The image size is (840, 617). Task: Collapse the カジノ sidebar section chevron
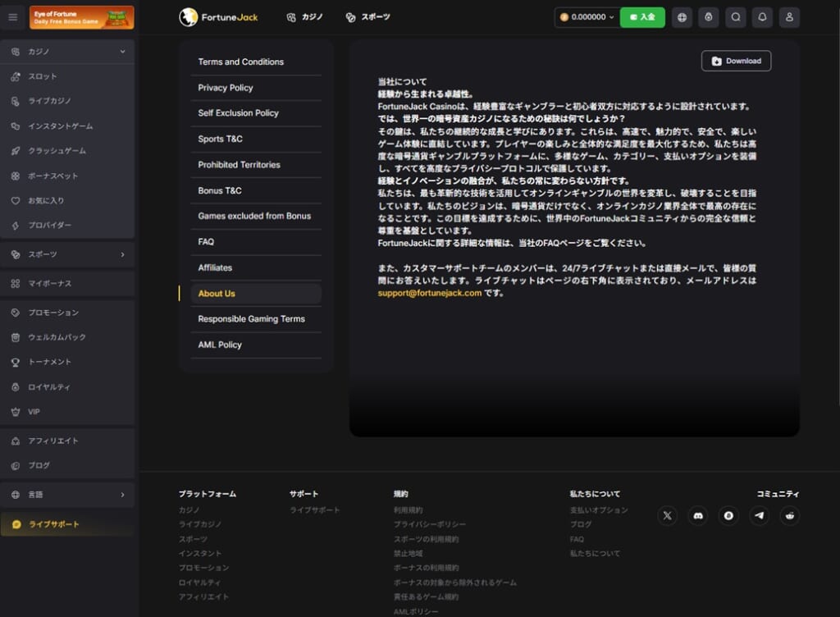pyautogui.click(x=123, y=52)
